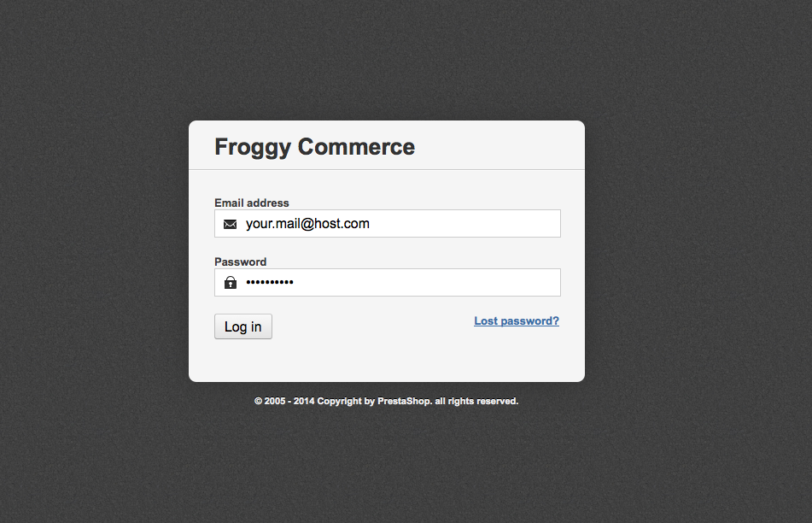Focus the Email address input field

[388, 223]
